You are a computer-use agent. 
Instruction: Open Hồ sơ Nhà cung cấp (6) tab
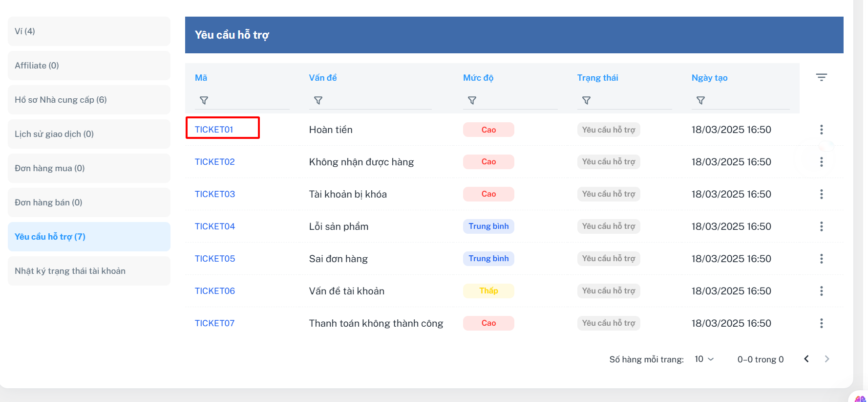pos(89,100)
